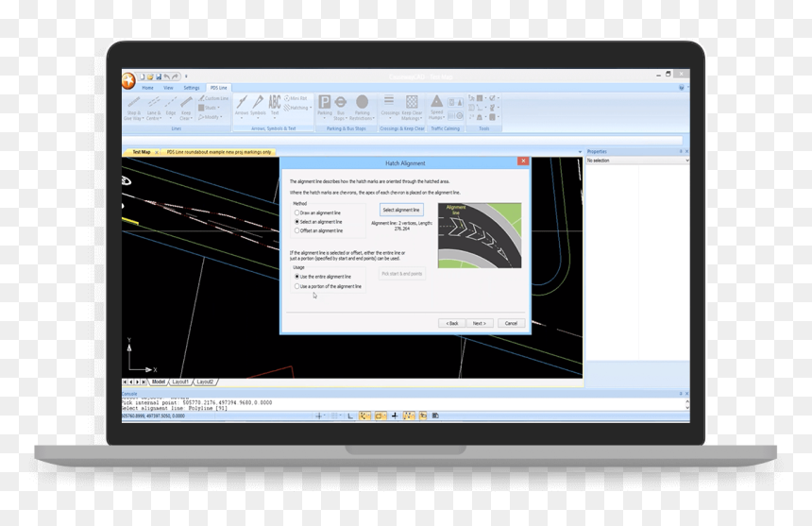
Task: Select Offset an alignment line option
Action: click(x=318, y=231)
